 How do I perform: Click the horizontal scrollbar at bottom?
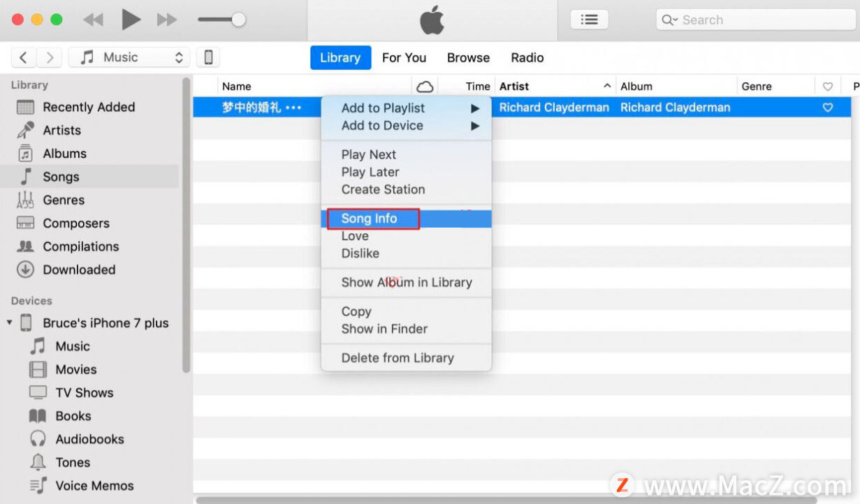pos(506,500)
